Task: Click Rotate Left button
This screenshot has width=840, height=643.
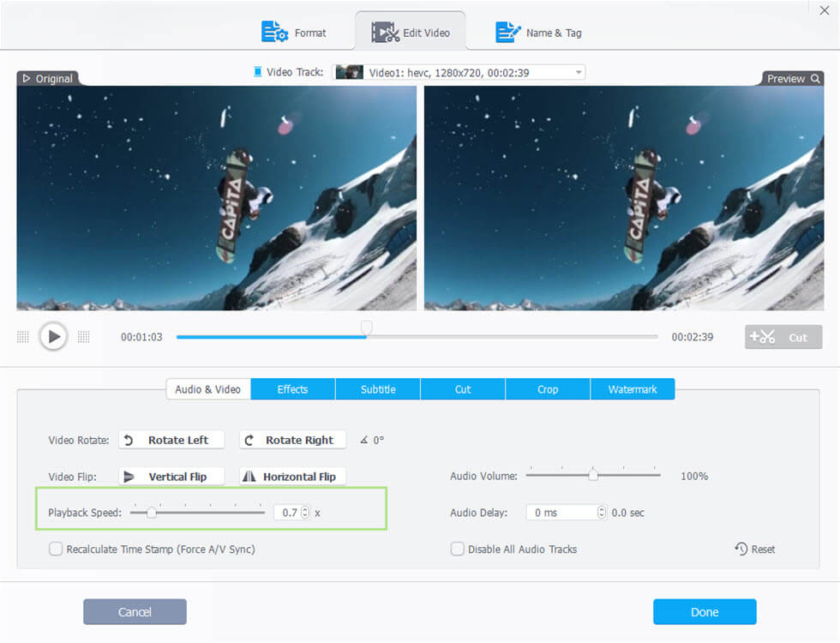Action: (171, 440)
